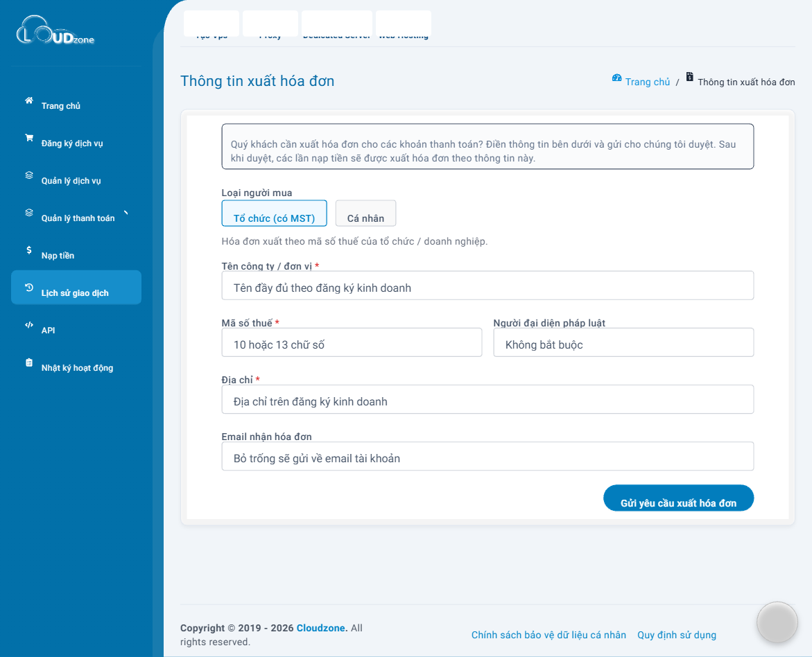Viewport: 812px width, 657px height.
Task: Go to Quản lý dịch vụ in the sidebar
Action: 76,180
